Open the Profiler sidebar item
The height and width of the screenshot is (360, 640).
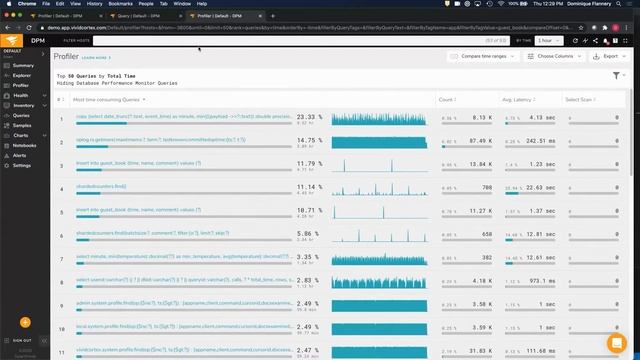coord(20,85)
